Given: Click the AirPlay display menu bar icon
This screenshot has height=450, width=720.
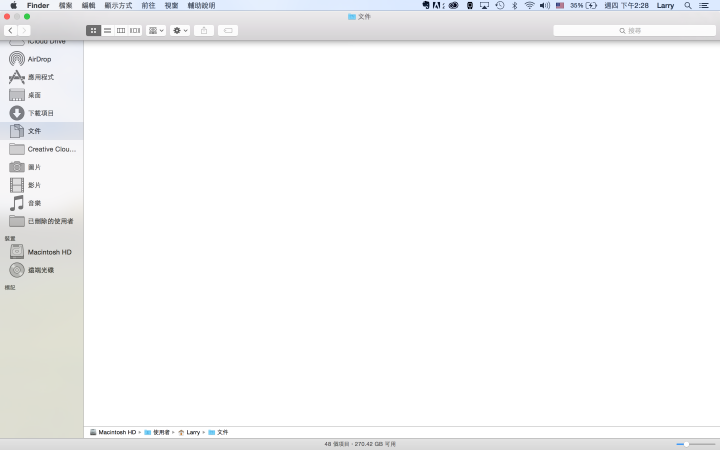Looking at the screenshot, I should (484, 6).
